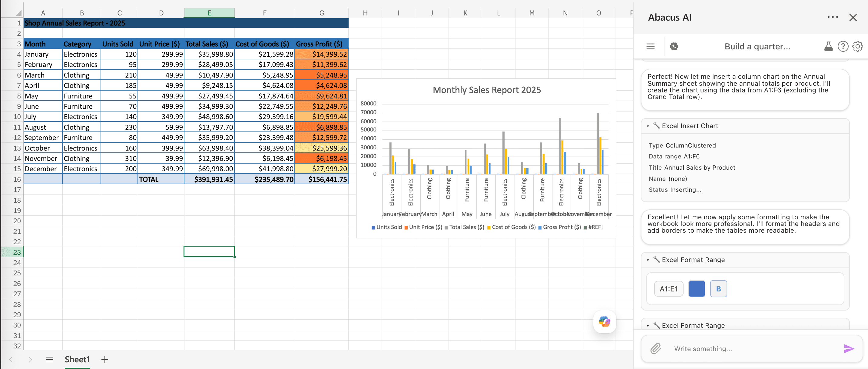Select the Cost of Goods ($) header cell
868x369 pixels.
264,44
